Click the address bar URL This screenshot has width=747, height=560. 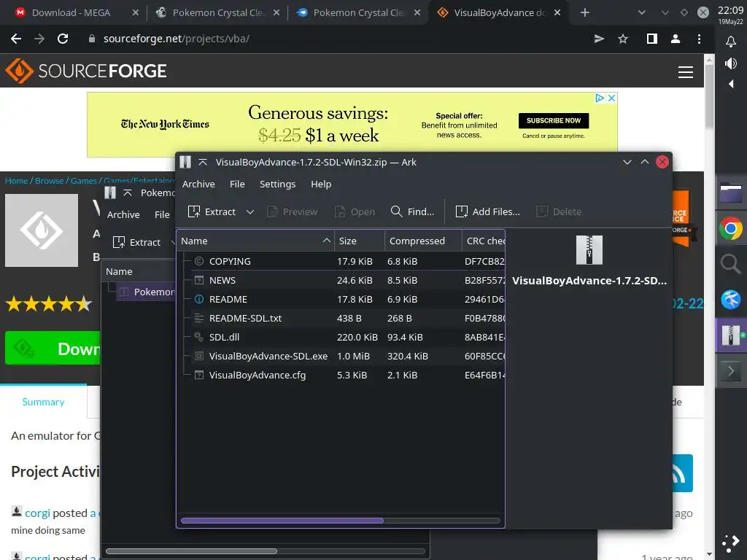pos(177,39)
